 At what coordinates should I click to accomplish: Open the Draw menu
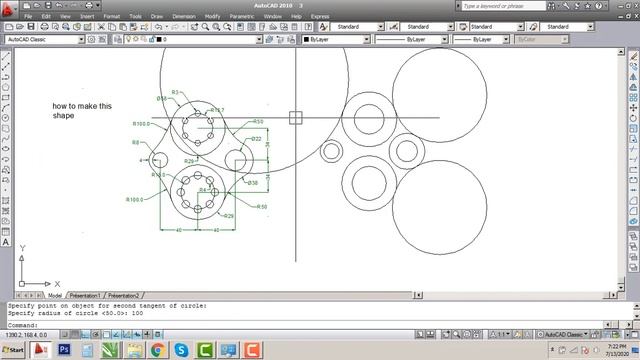coord(157,16)
